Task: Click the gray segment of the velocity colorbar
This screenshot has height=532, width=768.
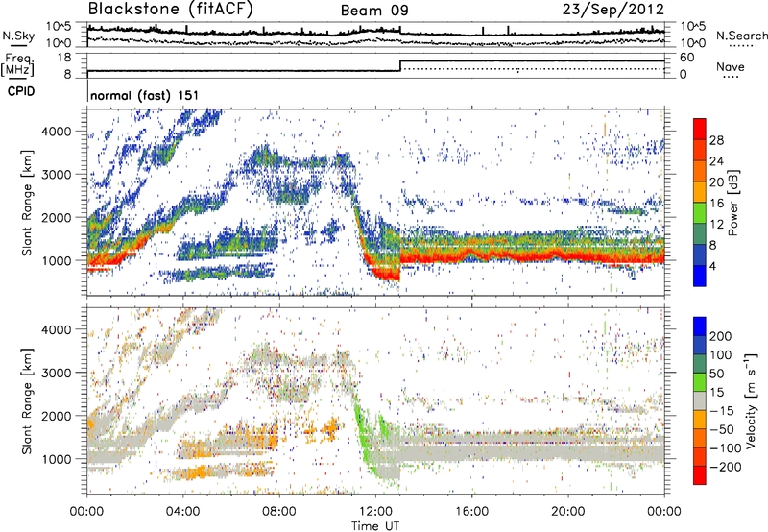Action: click(700, 401)
